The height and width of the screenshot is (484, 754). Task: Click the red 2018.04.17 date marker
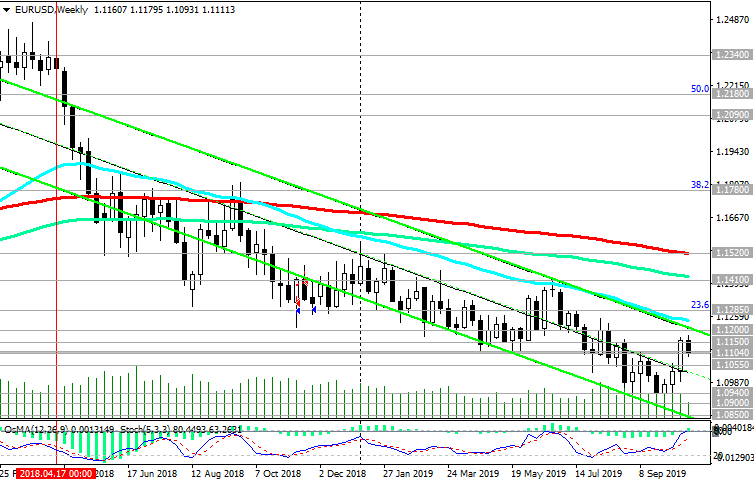(55, 475)
